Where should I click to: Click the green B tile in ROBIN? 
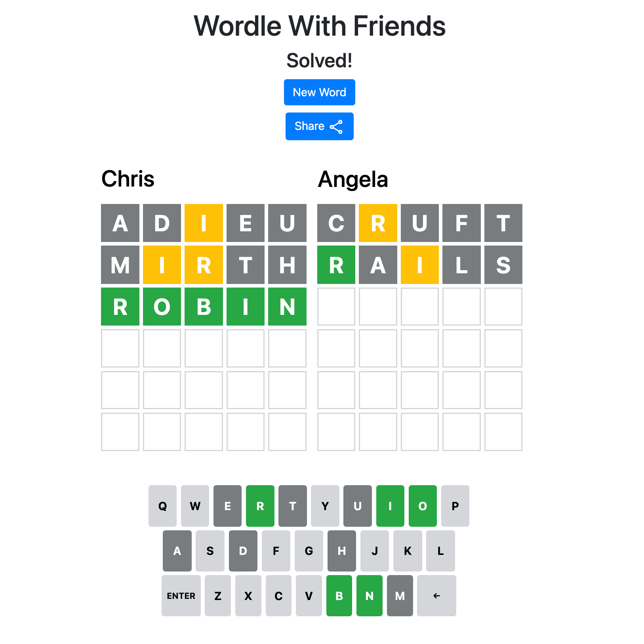(204, 307)
